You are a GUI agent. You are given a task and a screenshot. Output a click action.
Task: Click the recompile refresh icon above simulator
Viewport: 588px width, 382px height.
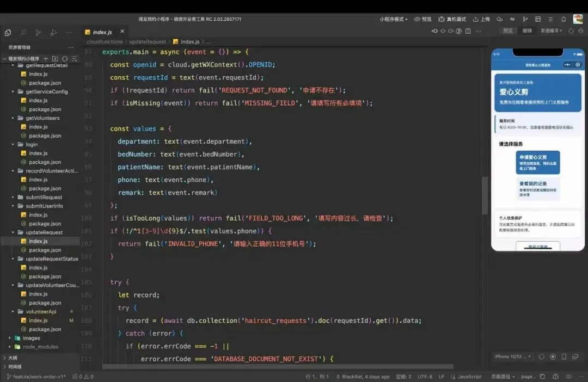pos(571,31)
